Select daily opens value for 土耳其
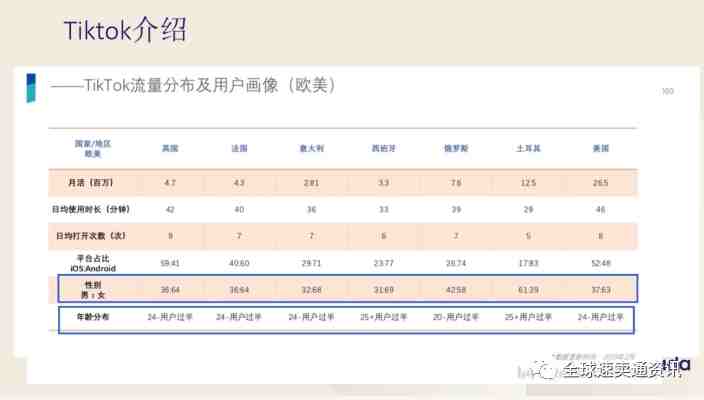The width and height of the screenshot is (704, 400). pos(528,236)
